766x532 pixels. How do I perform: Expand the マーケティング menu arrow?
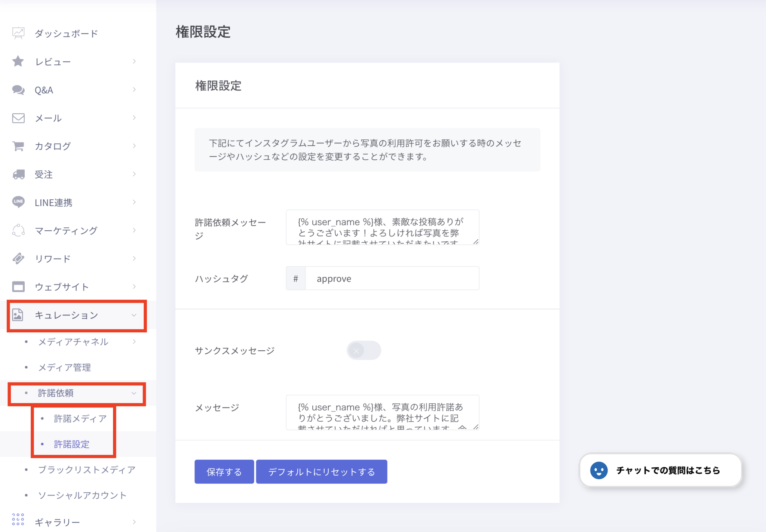(134, 230)
